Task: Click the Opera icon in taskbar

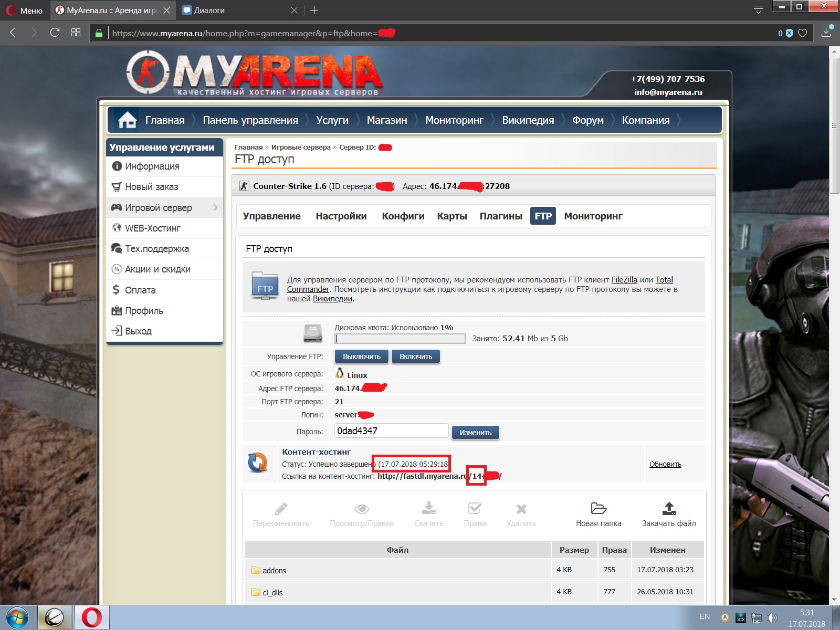Action: point(92,617)
